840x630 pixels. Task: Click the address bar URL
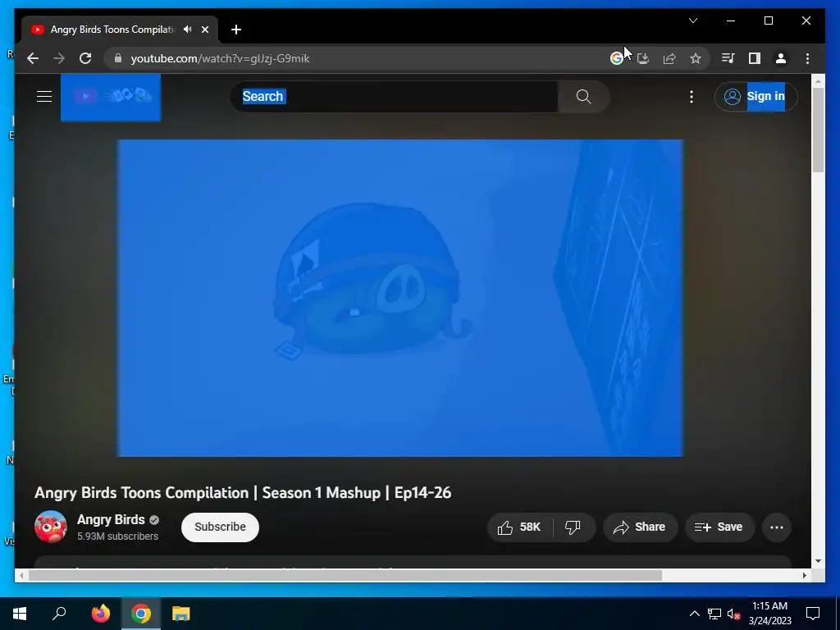pos(220,58)
